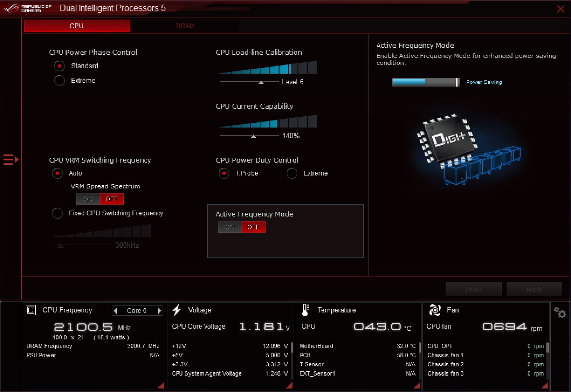Select next core with right arrow
This screenshot has height=392, width=571.
pos(159,311)
